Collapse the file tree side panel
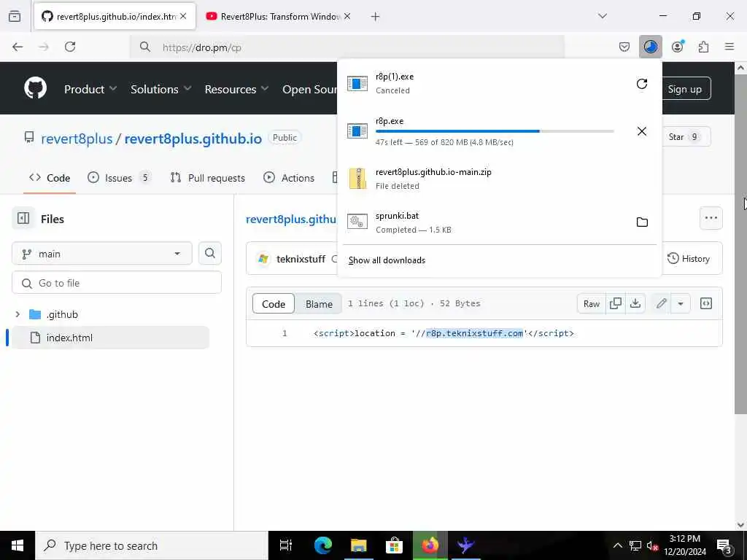The width and height of the screenshot is (747, 560). pyautogui.click(x=23, y=219)
